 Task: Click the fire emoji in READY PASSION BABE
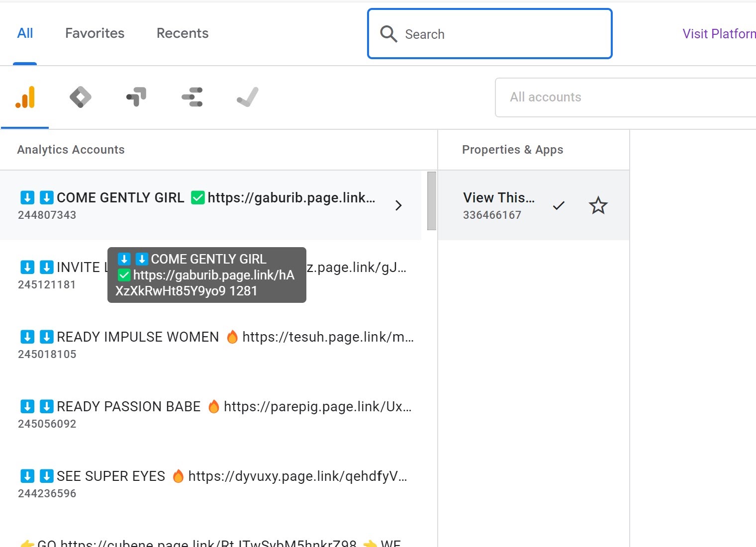[213, 407]
